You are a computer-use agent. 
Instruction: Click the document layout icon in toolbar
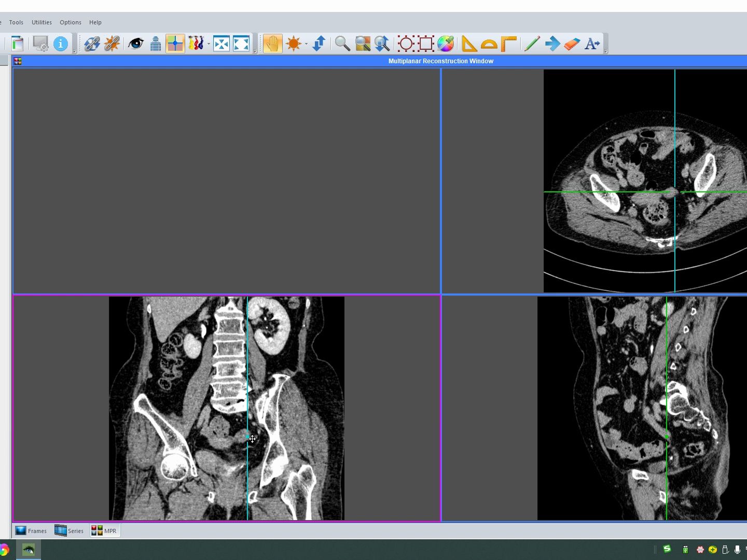[x=17, y=44]
